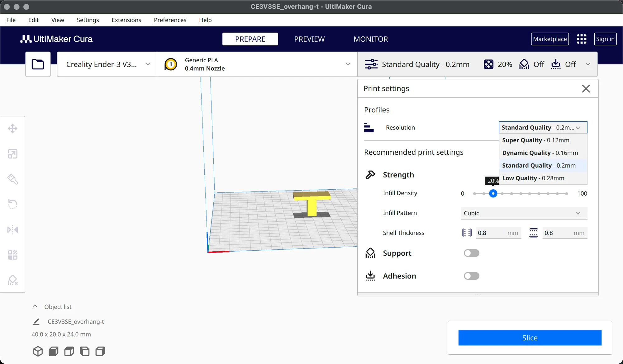The width and height of the screenshot is (623, 364).
Task: Choose Low Quality - 0.28mm profile
Action: pyautogui.click(x=543, y=178)
